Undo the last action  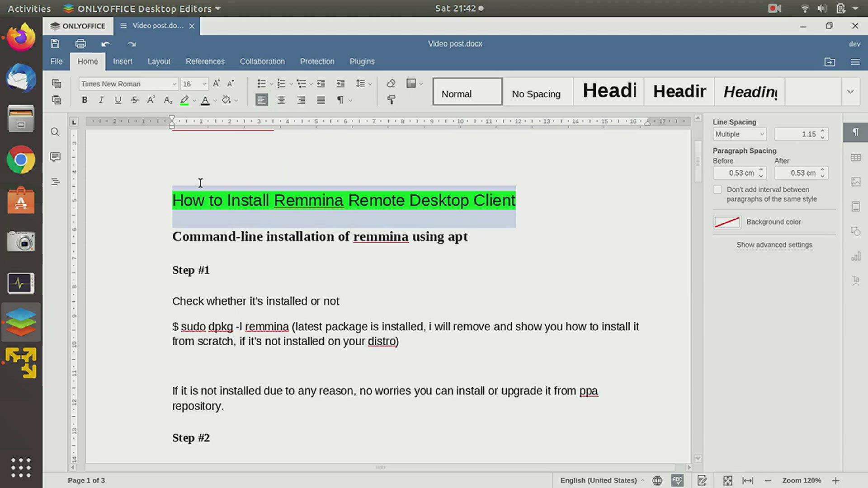pyautogui.click(x=106, y=44)
